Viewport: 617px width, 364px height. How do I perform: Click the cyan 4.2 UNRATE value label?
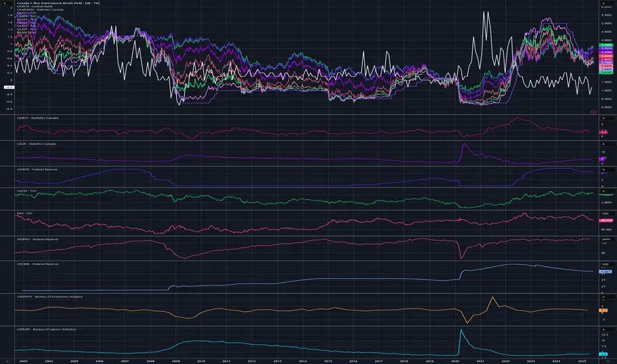point(604,354)
